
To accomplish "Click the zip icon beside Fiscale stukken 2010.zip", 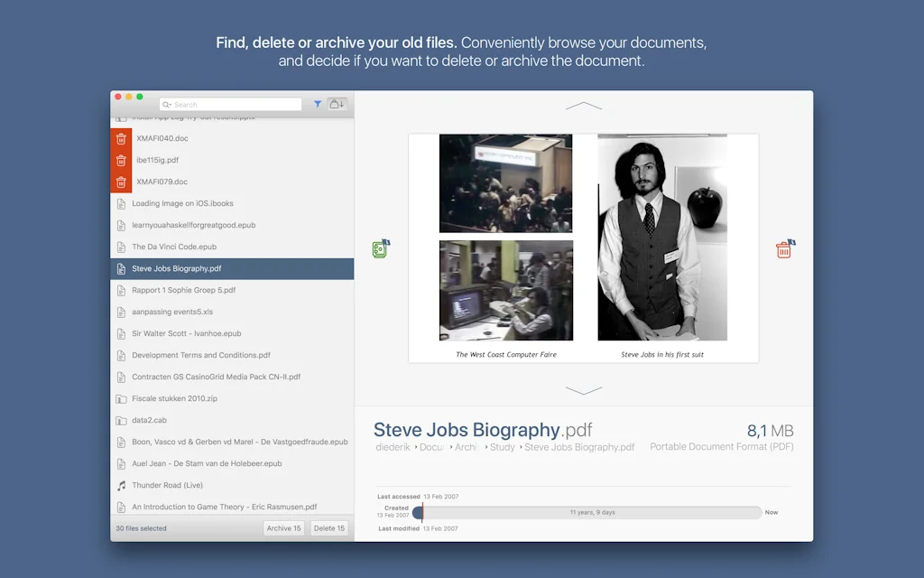I will tap(121, 399).
